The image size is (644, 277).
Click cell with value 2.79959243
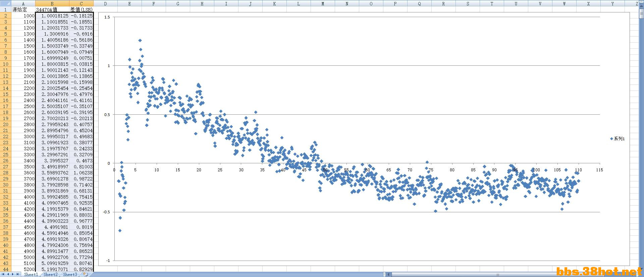click(52, 124)
